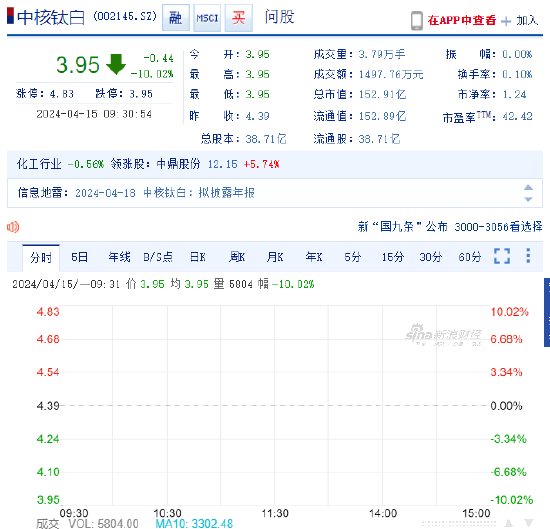
Task: Click the green down arrow price indicator
Action: pos(116,64)
